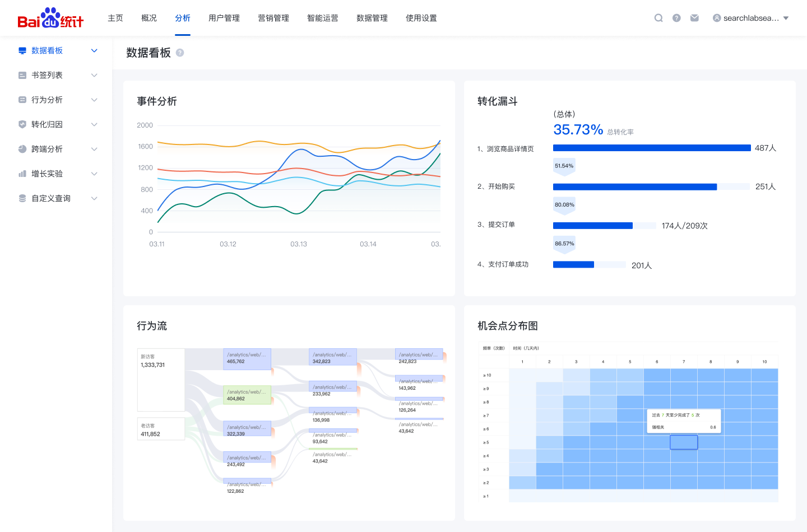807x532 pixels.
Task: Click the 增长实验 bar chart icon
Action: (x=22, y=174)
